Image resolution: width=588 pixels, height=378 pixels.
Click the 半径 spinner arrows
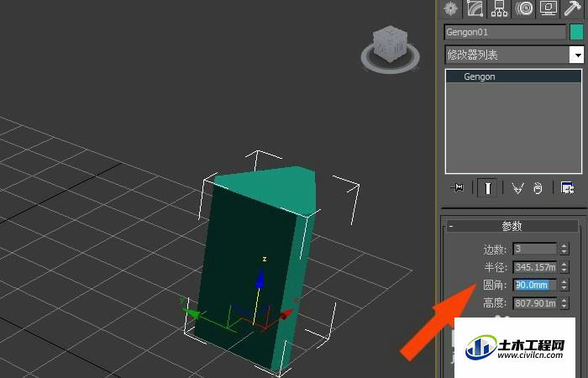pyautogui.click(x=564, y=267)
